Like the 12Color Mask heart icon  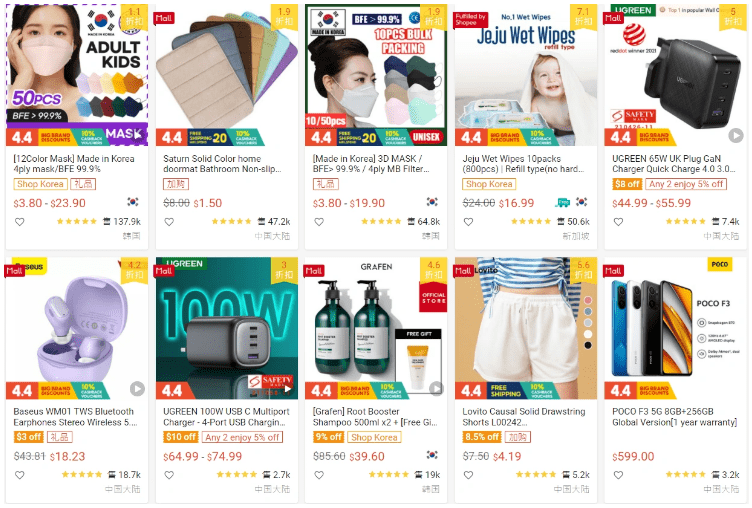pos(20,222)
